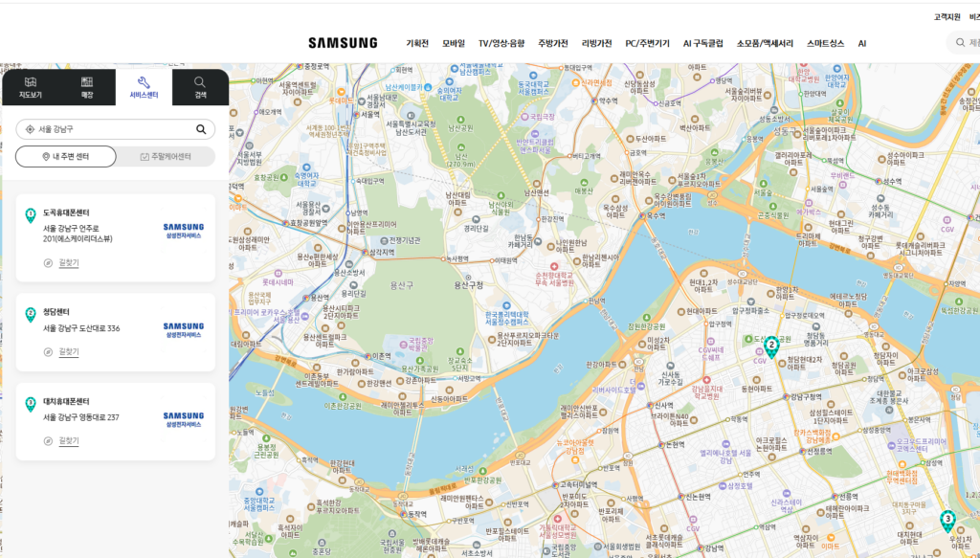Click the 이촌역 station label on the map

[381, 355]
